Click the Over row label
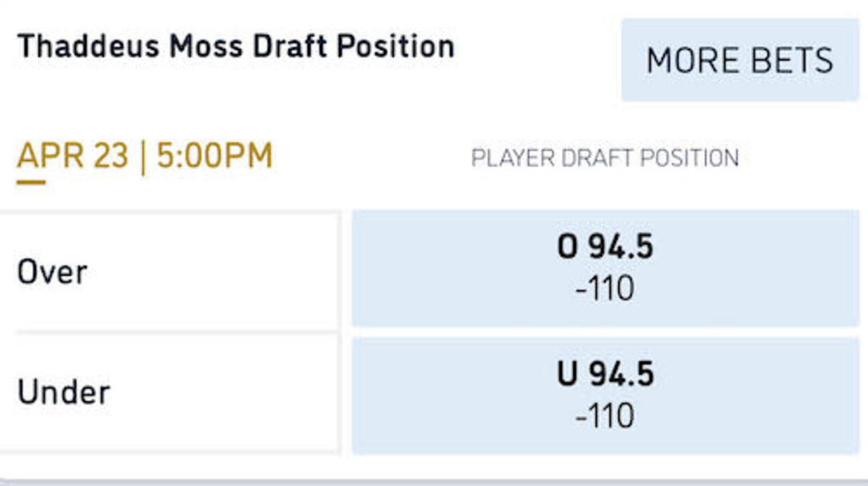This screenshot has height=486, width=868. pos(52,273)
